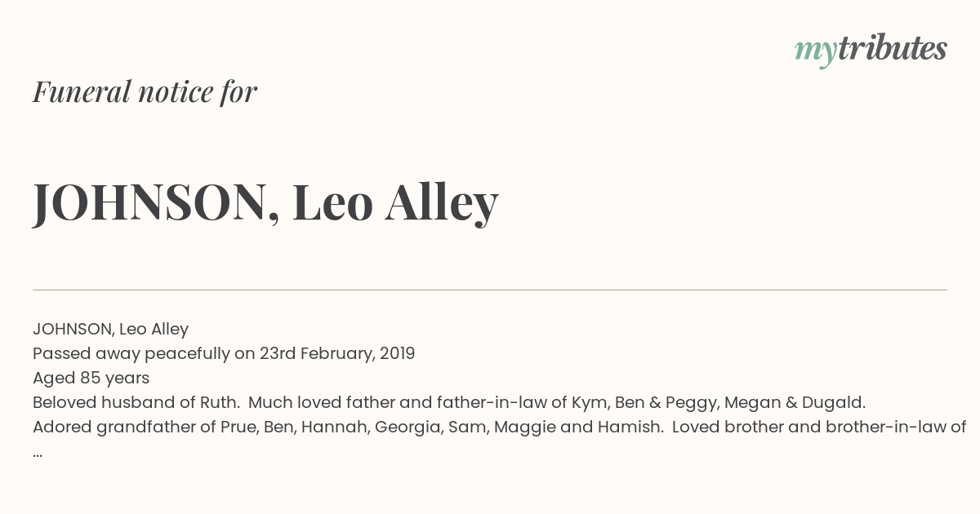
Task: Select the small "JOHNSON, Leo Alley" text line
Action: tap(110, 329)
